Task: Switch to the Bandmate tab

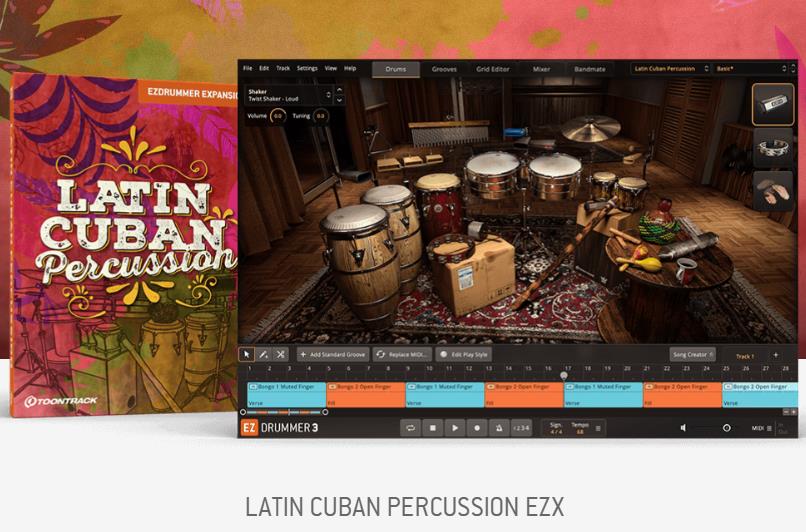Action: point(590,69)
